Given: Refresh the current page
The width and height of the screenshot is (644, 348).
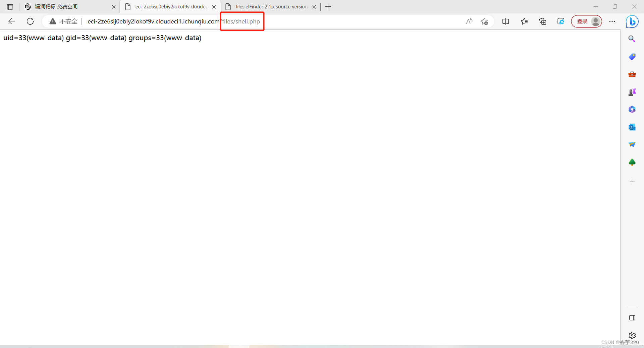Looking at the screenshot, I should (x=30, y=21).
